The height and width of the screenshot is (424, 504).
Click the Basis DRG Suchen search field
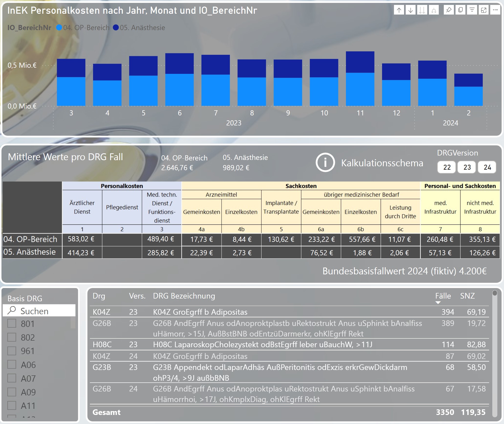pos(39,311)
